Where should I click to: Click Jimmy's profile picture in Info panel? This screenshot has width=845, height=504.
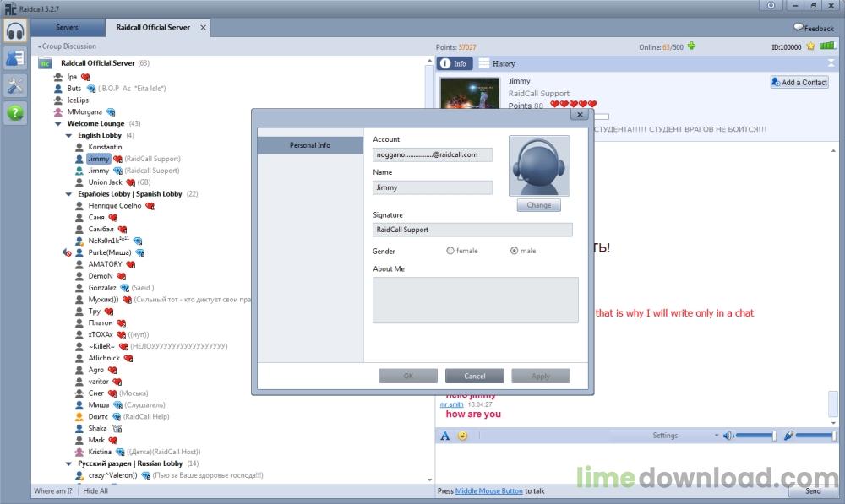[469, 93]
